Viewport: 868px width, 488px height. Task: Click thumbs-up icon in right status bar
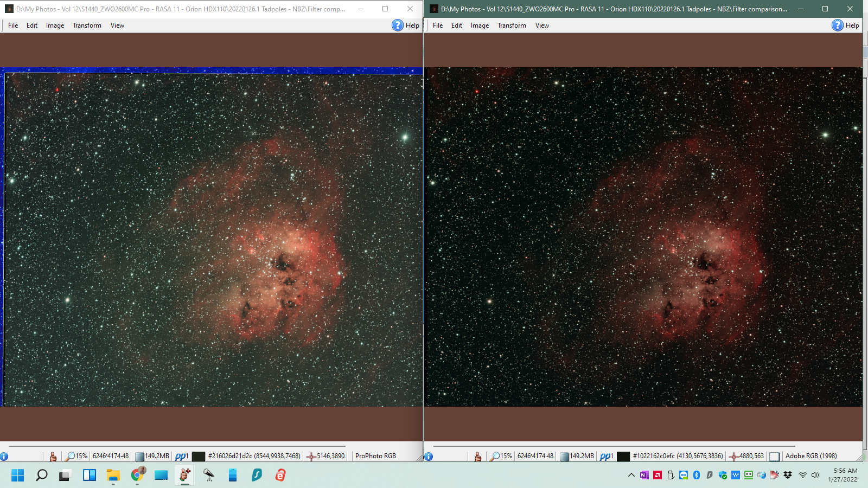click(x=477, y=457)
